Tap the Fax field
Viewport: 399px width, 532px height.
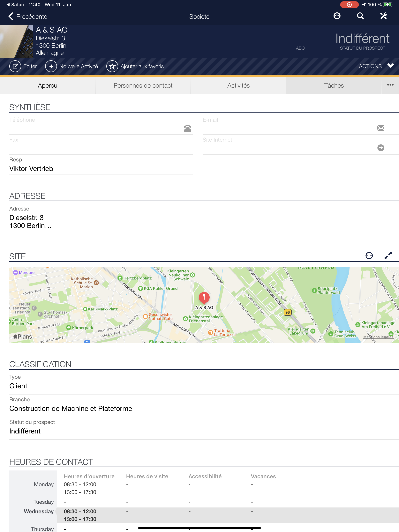(x=101, y=145)
